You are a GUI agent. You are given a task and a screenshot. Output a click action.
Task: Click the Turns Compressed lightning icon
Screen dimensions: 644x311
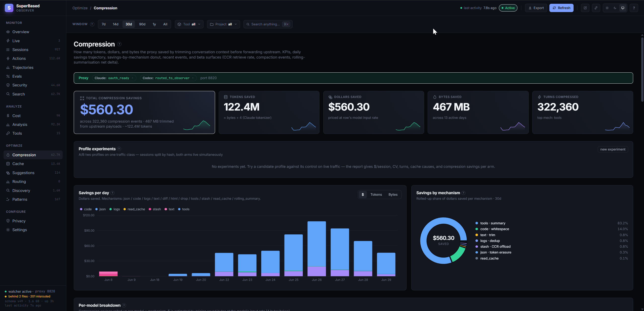click(539, 97)
